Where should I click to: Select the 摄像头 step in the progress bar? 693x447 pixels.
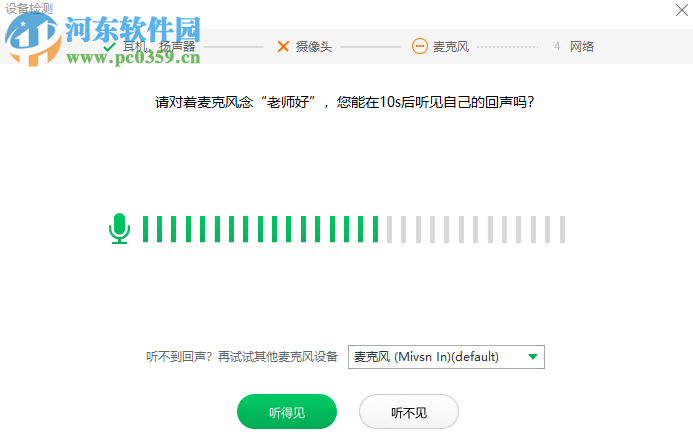(x=313, y=46)
